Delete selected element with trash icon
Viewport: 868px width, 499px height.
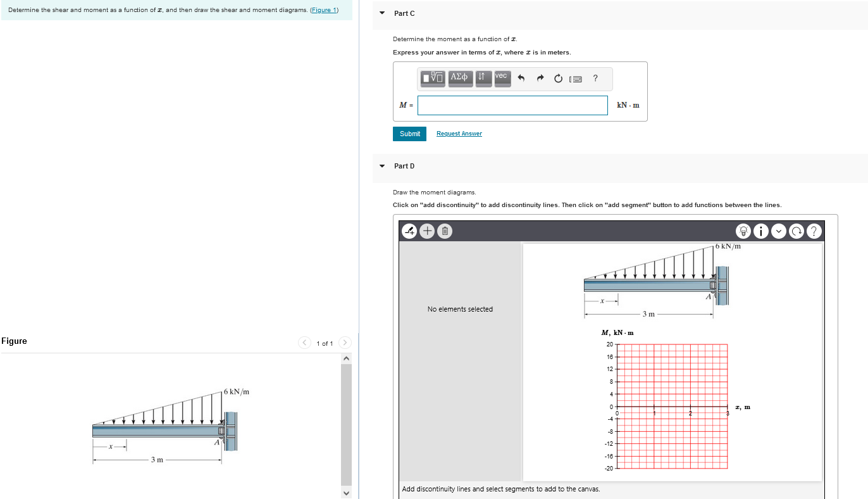click(x=445, y=231)
